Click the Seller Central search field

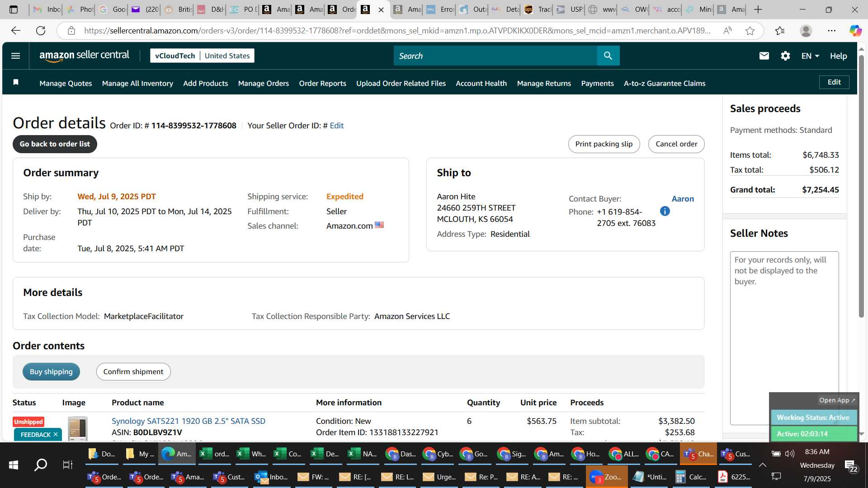click(495, 56)
